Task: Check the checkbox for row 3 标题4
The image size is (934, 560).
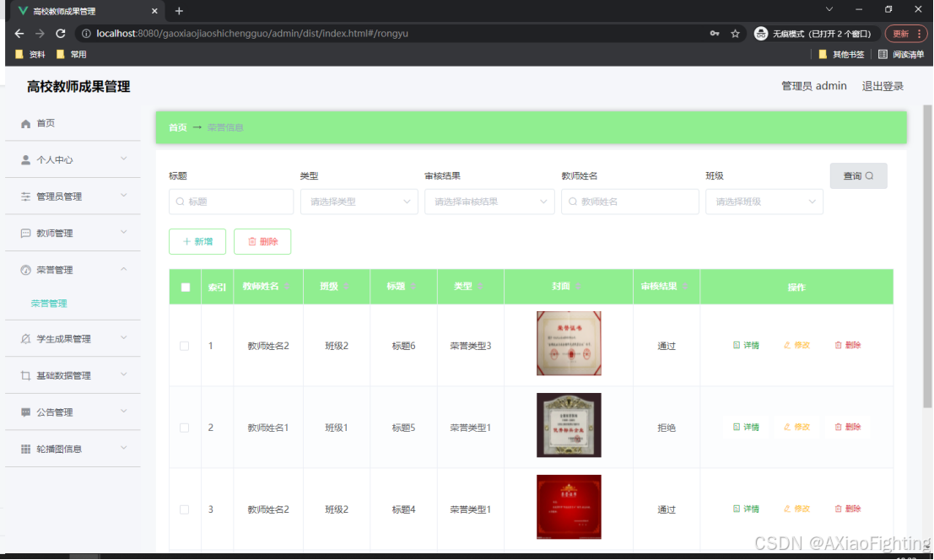Action: [185, 510]
